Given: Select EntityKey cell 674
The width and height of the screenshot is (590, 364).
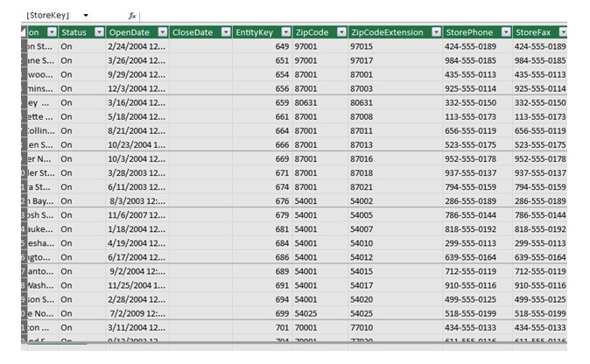Looking at the screenshot, I should click(263, 187).
